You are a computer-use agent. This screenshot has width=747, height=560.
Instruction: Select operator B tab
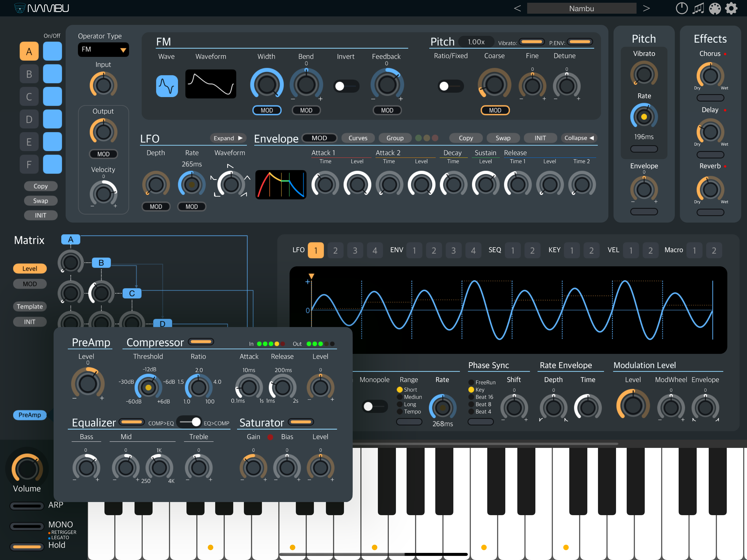coord(29,74)
